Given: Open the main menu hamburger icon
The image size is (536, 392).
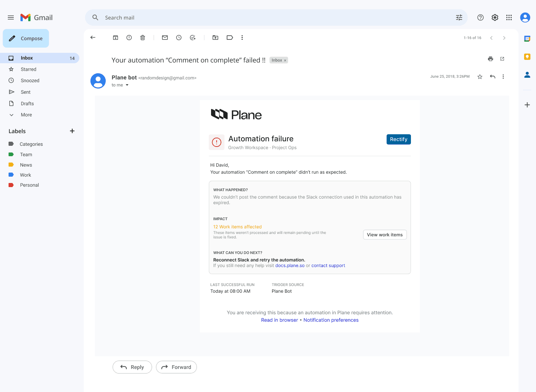Looking at the screenshot, I should click(x=11, y=17).
